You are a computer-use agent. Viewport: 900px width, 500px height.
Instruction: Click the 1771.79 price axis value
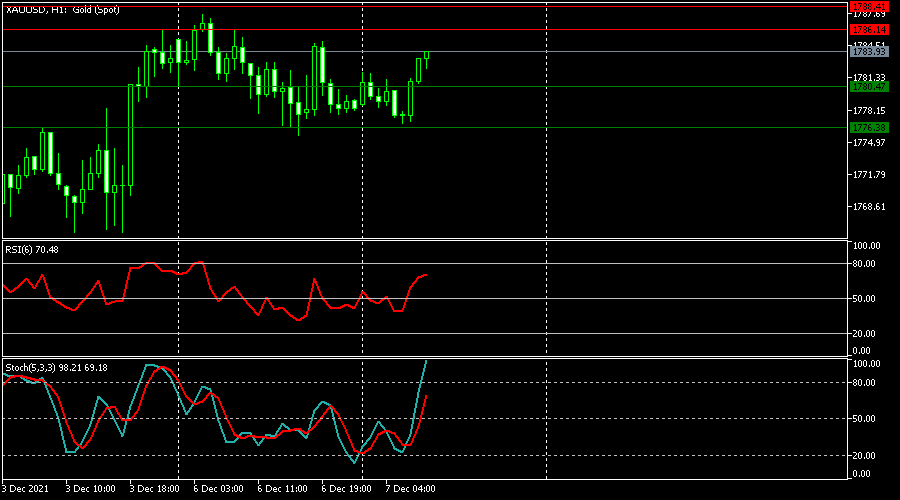(869, 175)
